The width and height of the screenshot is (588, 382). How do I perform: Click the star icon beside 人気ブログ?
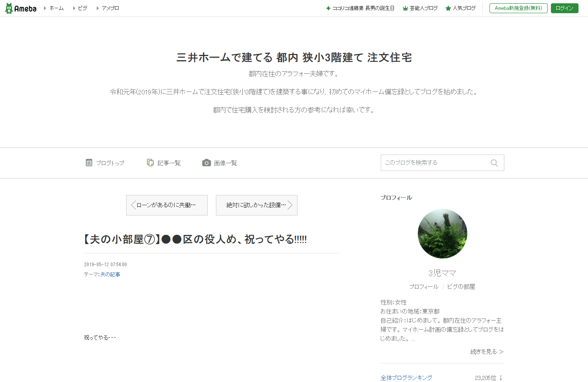(448, 8)
